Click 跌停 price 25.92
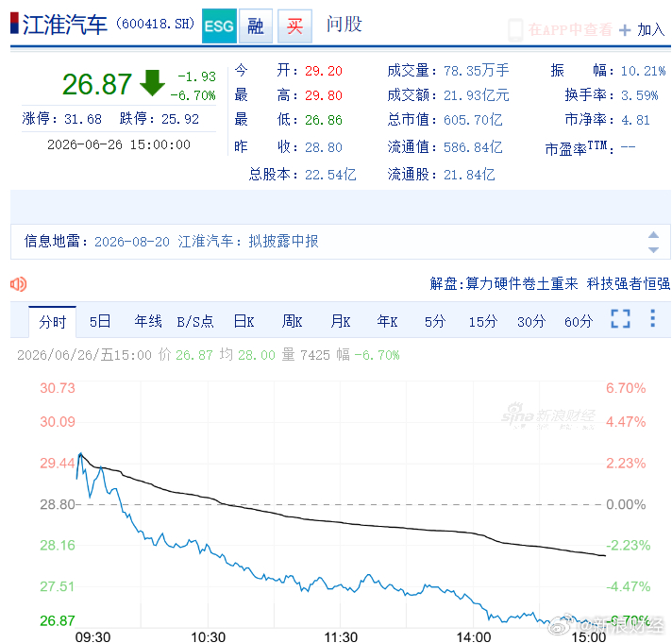The width and height of the screenshot is (672, 643). coord(180,119)
